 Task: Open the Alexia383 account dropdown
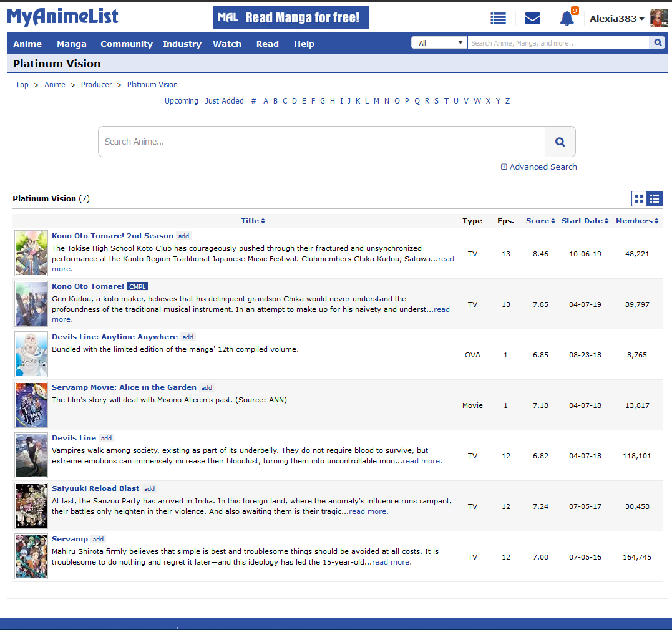616,19
